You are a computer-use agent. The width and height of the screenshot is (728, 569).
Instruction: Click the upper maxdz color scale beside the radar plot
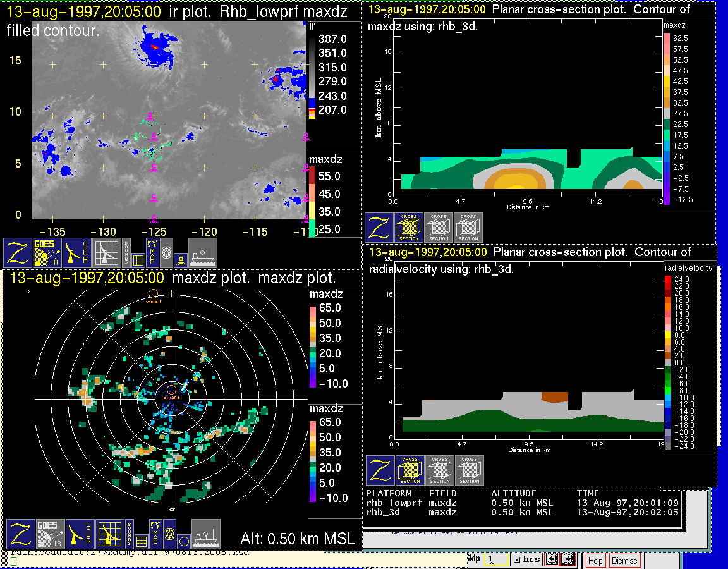click(x=313, y=346)
